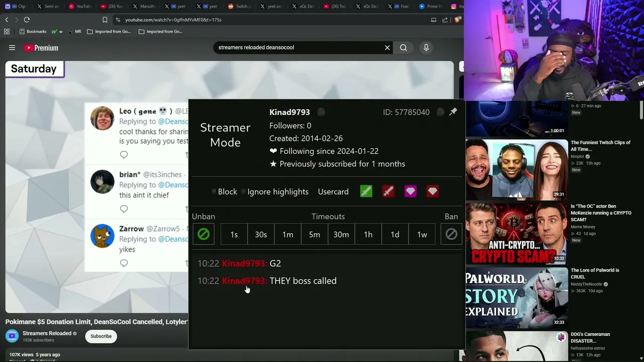Switch to the Instagram tab
644x362 pixels.
(x=457, y=7)
